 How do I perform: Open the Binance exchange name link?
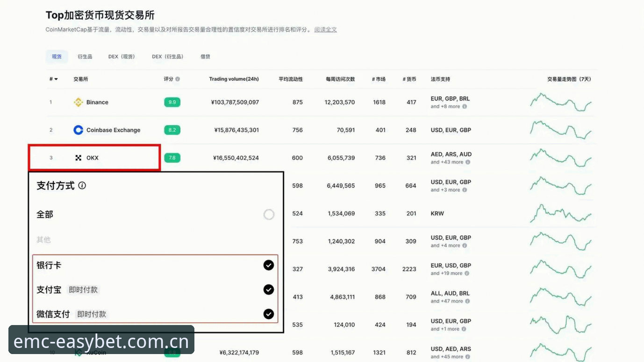tap(97, 102)
